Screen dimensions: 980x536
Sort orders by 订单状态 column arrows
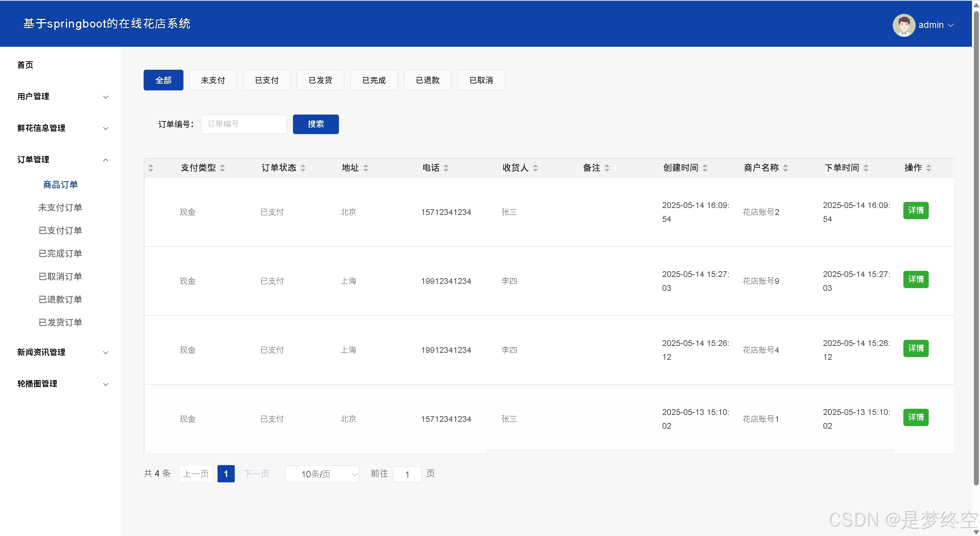[x=303, y=167]
